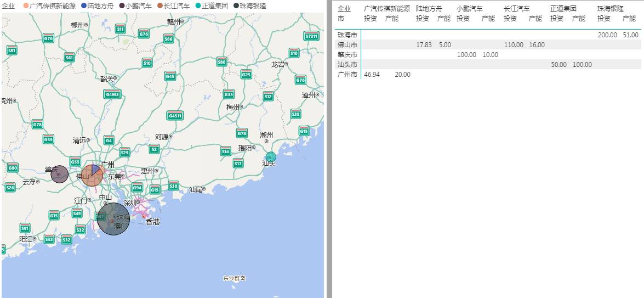Click the teal 汕头 bubble on the map
The image size is (644, 298).
(x=271, y=157)
